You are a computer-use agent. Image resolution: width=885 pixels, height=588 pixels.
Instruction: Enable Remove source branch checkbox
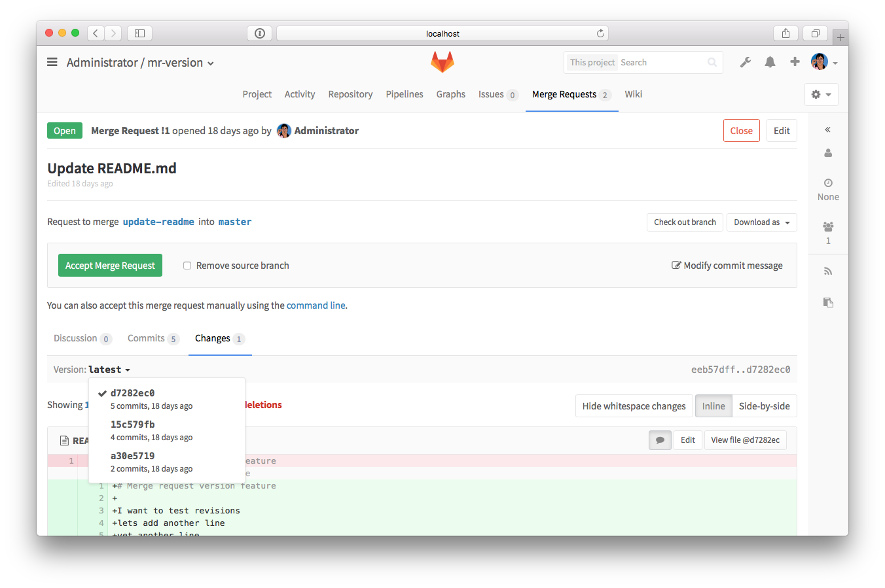(187, 266)
